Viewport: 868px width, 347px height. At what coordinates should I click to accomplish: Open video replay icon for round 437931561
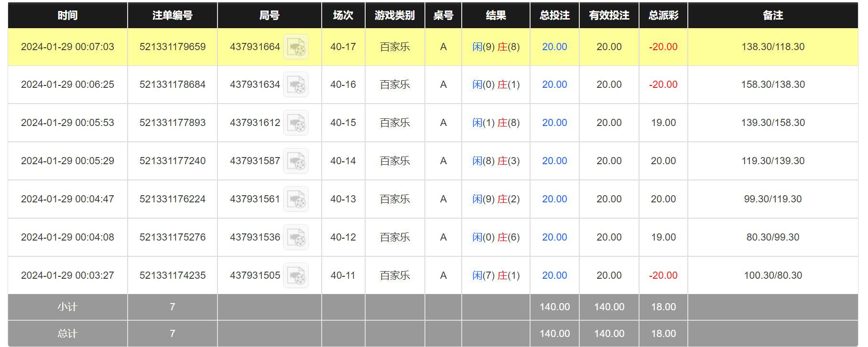click(x=296, y=199)
